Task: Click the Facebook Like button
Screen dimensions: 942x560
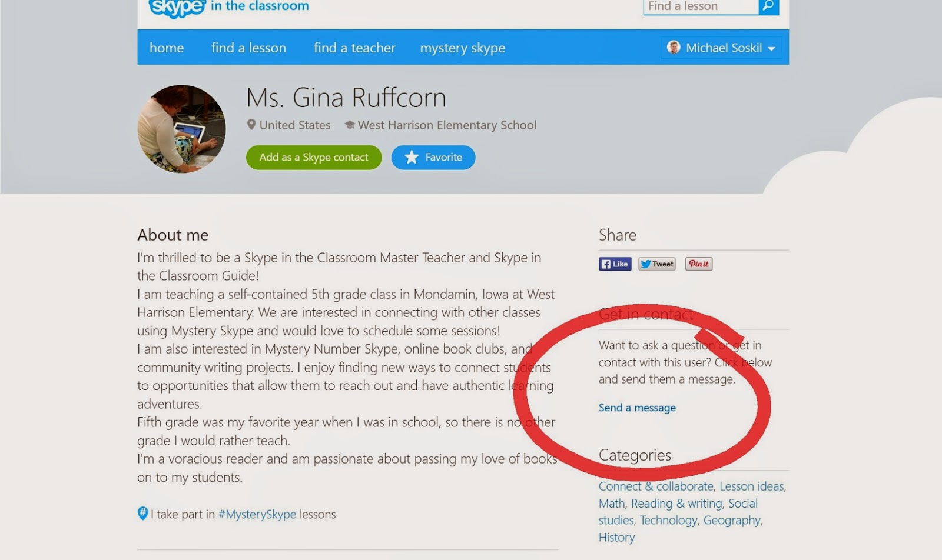Action: (x=615, y=264)
